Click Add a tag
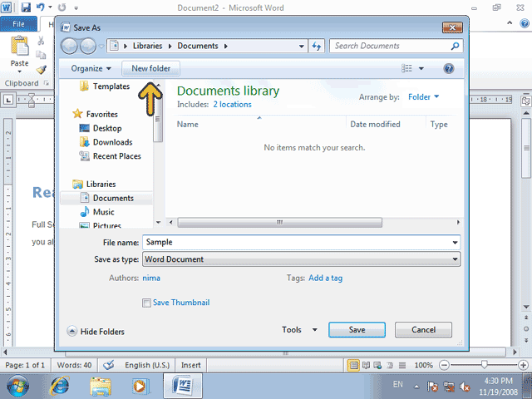532x399 pixels. click(325, 278)
